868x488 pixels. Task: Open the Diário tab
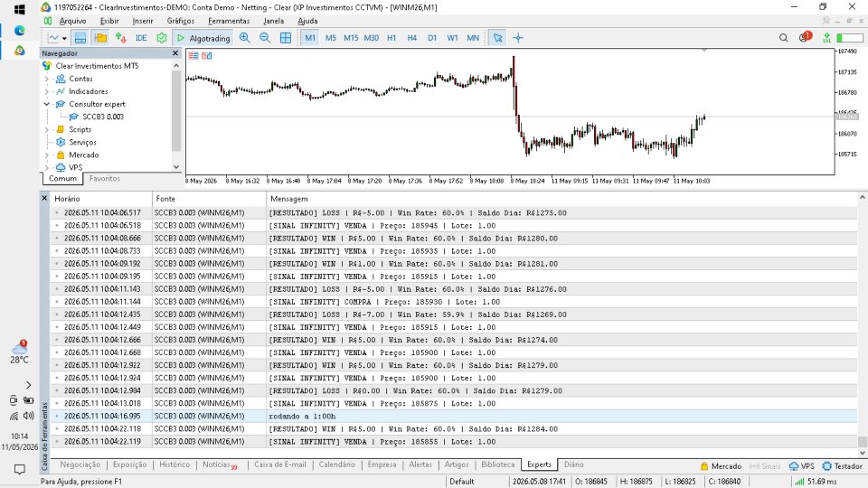tap(573, 465)
